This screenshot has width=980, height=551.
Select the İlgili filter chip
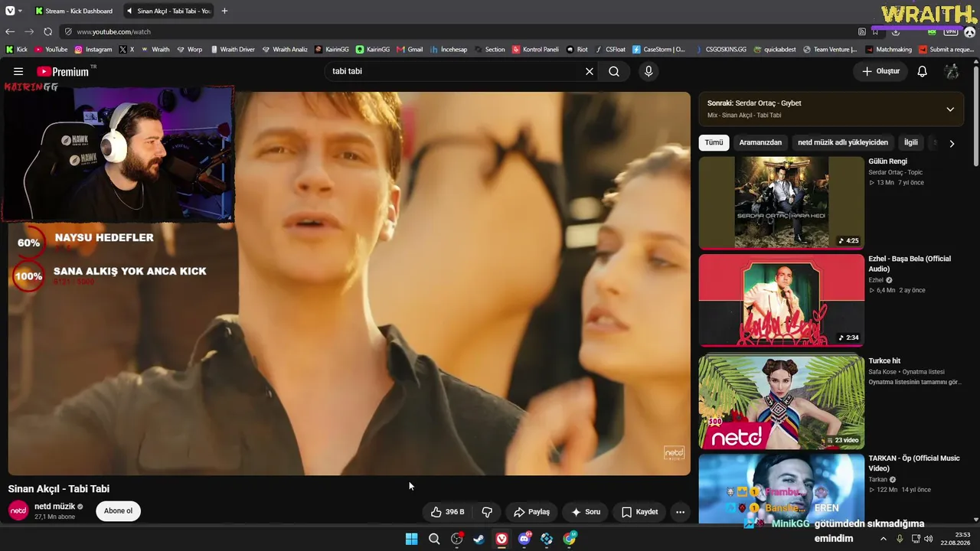click(911, 142)
